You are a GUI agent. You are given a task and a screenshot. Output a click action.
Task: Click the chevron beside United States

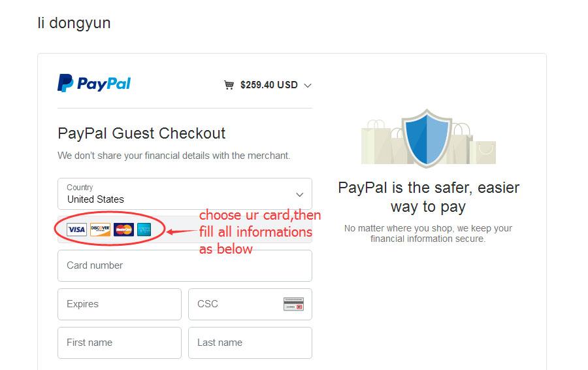(x=300, y=194)
